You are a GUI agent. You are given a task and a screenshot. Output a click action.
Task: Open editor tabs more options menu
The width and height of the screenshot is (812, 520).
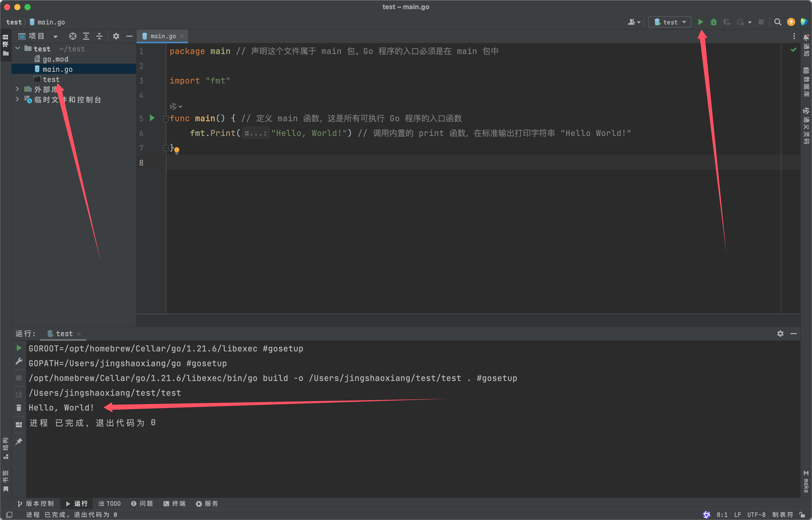[794, 36]
